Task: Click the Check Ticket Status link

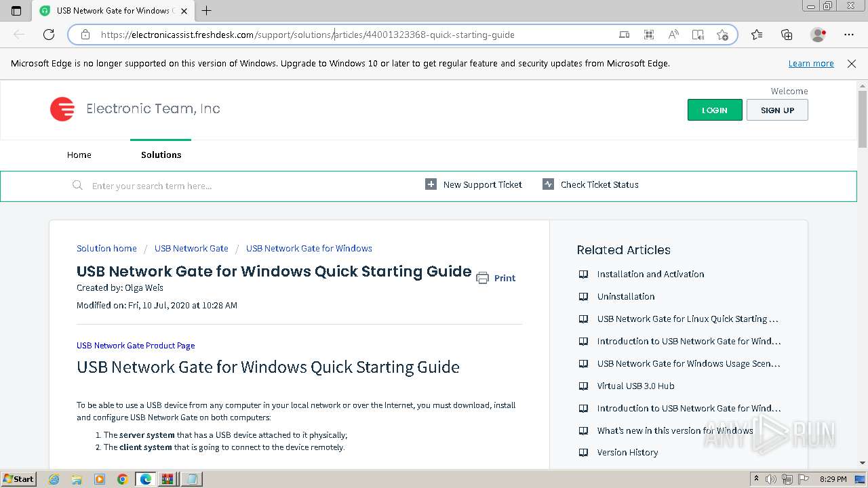Action: point(599,184)
